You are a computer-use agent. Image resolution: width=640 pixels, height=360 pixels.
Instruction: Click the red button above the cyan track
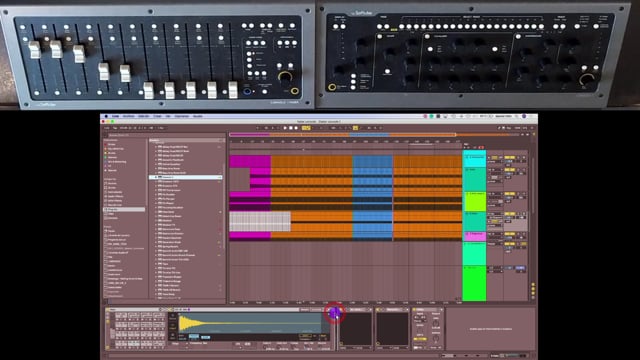pos(482,147)
